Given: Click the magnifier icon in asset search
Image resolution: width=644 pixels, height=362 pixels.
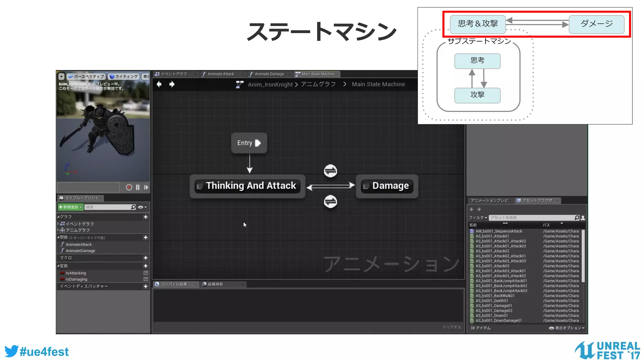Looking at the screenshot, I should [577, 217].
